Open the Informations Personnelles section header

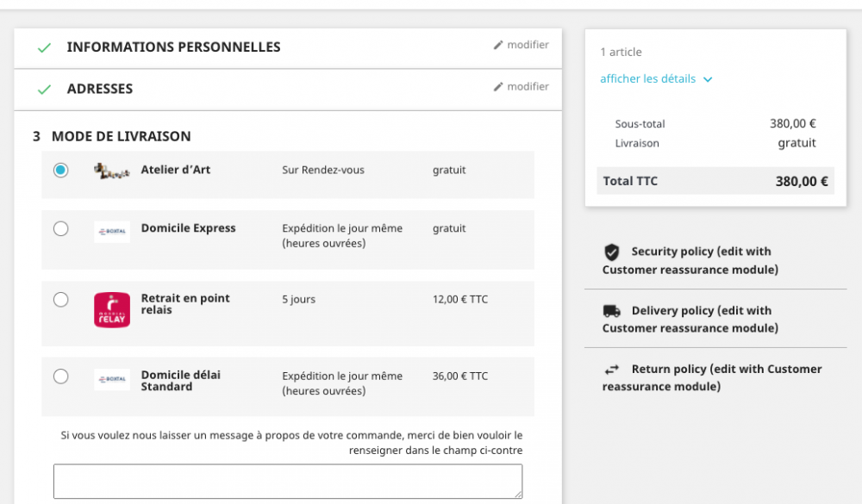point(173,47)
